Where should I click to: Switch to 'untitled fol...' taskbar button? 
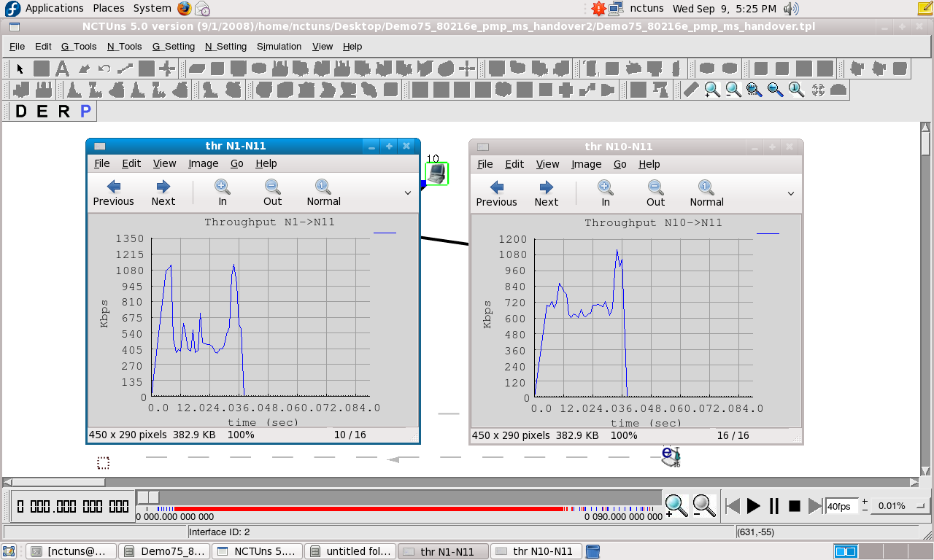click(x=350, y=551)
